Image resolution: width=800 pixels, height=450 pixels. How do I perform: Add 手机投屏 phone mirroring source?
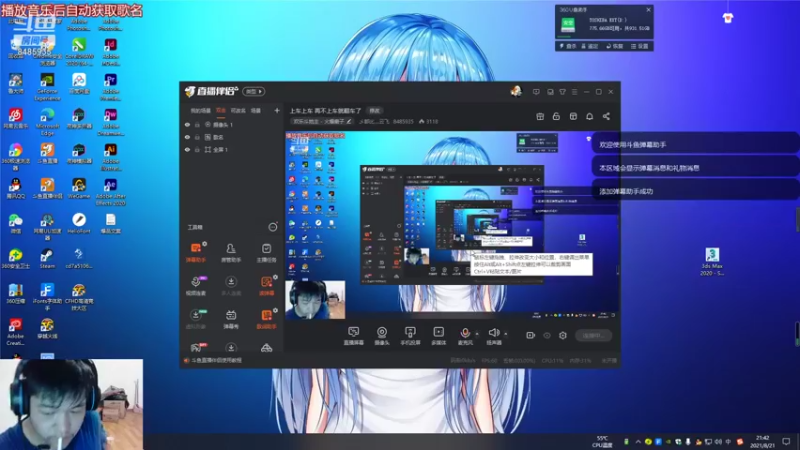click(x=410, y=336)
